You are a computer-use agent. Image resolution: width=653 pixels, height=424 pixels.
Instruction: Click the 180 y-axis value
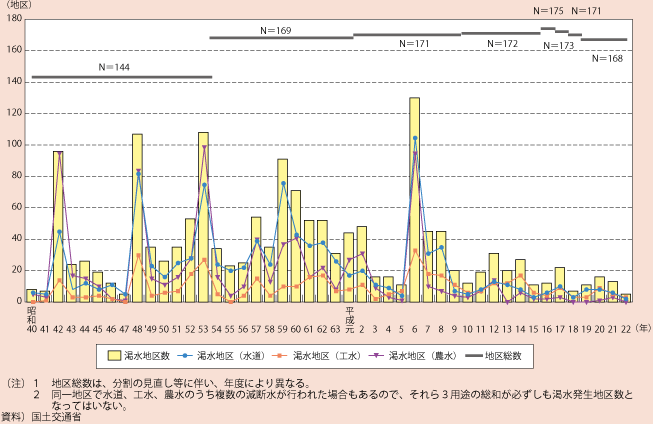15,19
